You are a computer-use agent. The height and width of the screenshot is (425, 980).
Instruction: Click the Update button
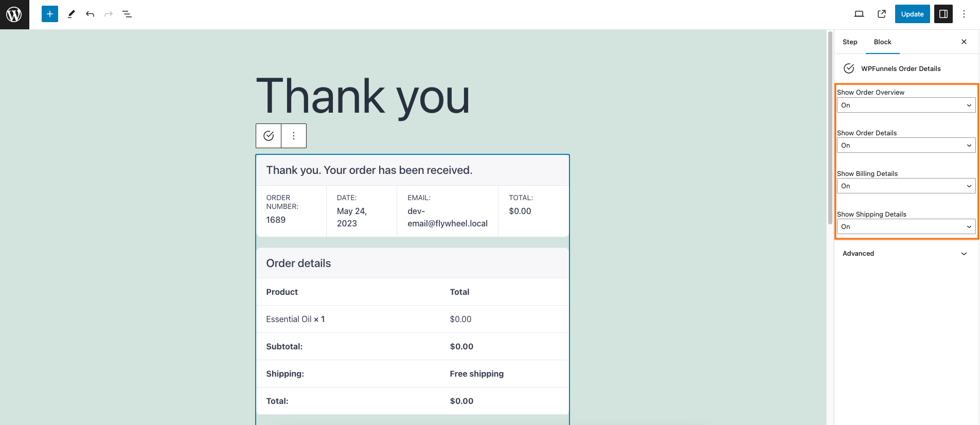[912, 14]
